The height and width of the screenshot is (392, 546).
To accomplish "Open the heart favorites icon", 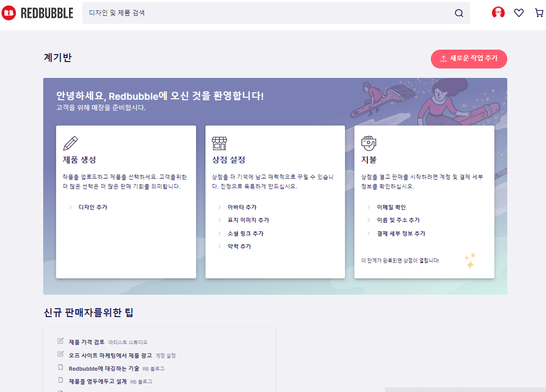I will point(519,13).
